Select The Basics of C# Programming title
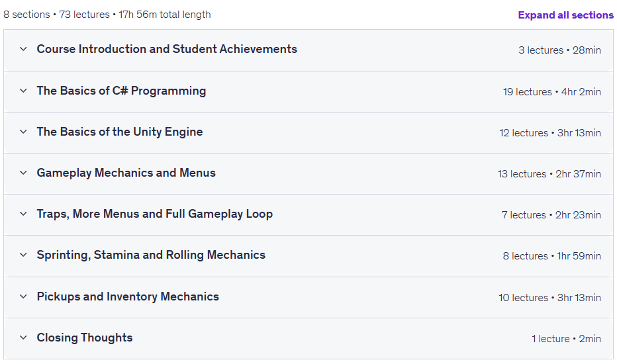Screen dimensions: 617x364 point(121,91)
